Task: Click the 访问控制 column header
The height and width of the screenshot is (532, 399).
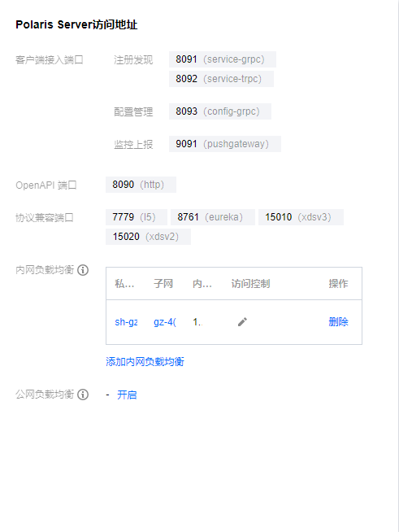Action: (250, 284)
